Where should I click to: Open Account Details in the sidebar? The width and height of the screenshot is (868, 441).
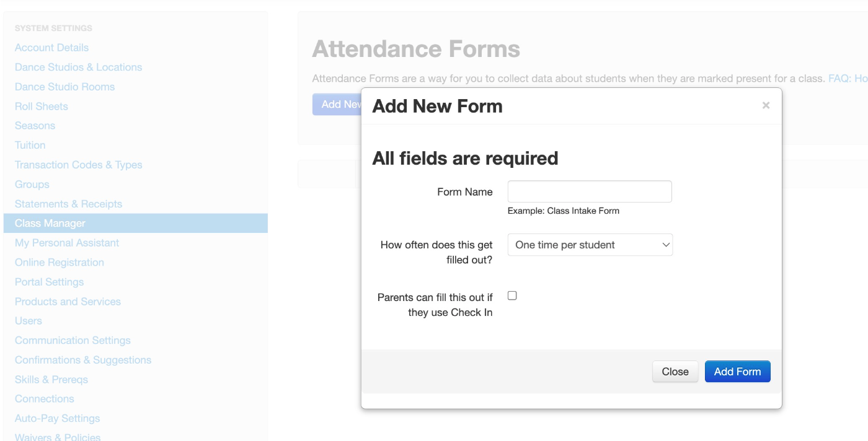(51, 48)
